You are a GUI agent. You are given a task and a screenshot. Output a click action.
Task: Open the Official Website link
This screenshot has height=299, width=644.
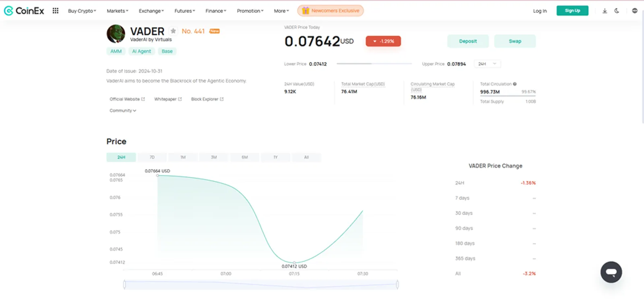127,99
